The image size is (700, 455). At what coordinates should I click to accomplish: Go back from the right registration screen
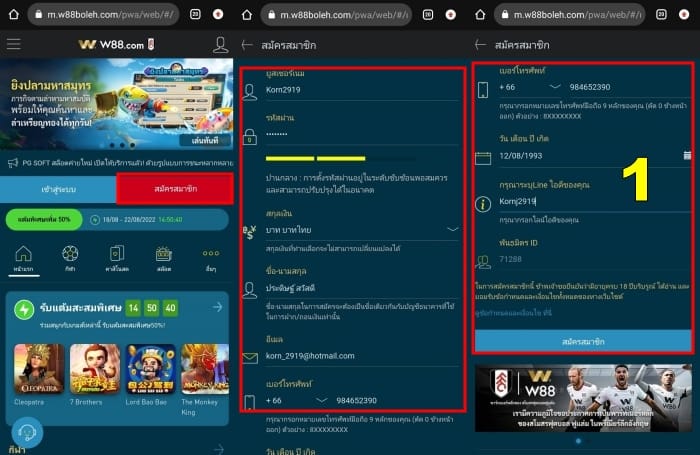(x=480, y=45)
